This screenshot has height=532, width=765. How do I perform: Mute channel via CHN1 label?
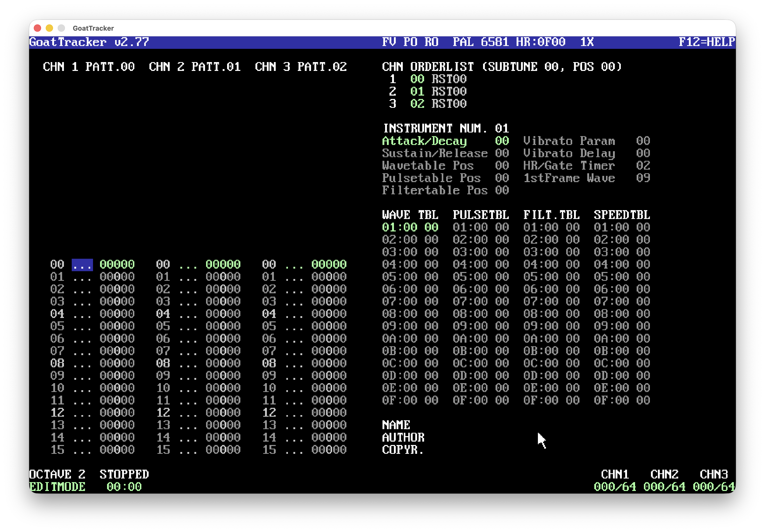pyautogui.click(x=615, y=474)
